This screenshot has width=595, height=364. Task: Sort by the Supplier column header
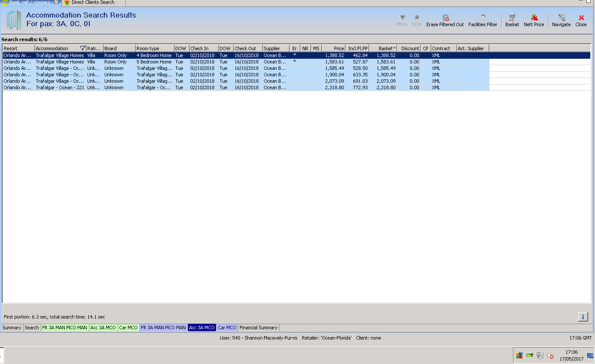276,48
